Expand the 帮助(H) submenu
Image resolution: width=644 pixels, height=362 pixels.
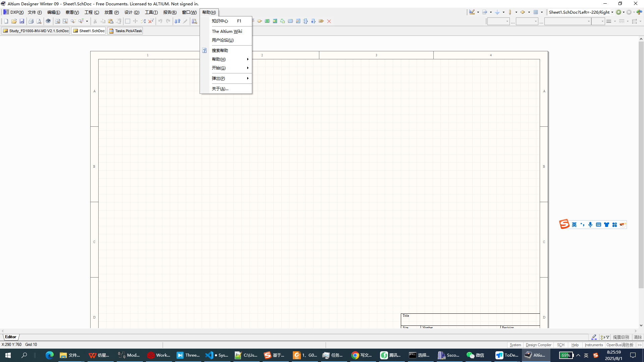pos(226,59)
